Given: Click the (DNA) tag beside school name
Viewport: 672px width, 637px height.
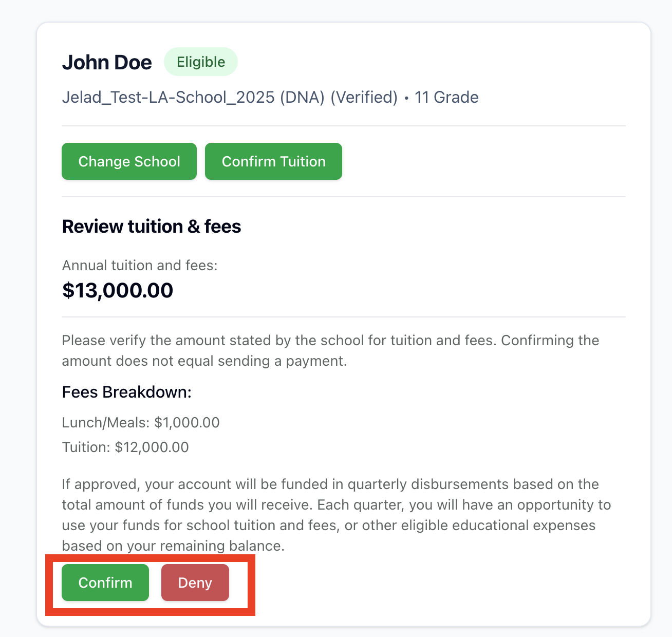Looking at the screenshot, I should (302, 97).
